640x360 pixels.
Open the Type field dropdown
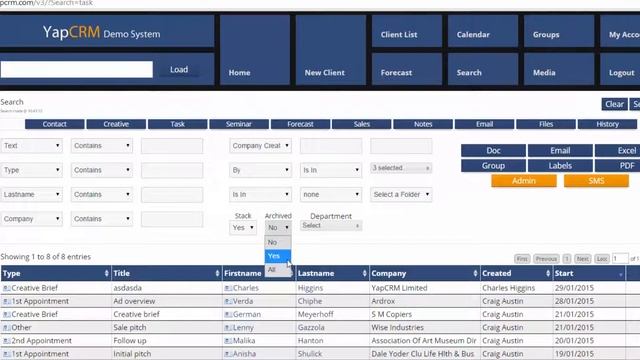click(31, 170)
